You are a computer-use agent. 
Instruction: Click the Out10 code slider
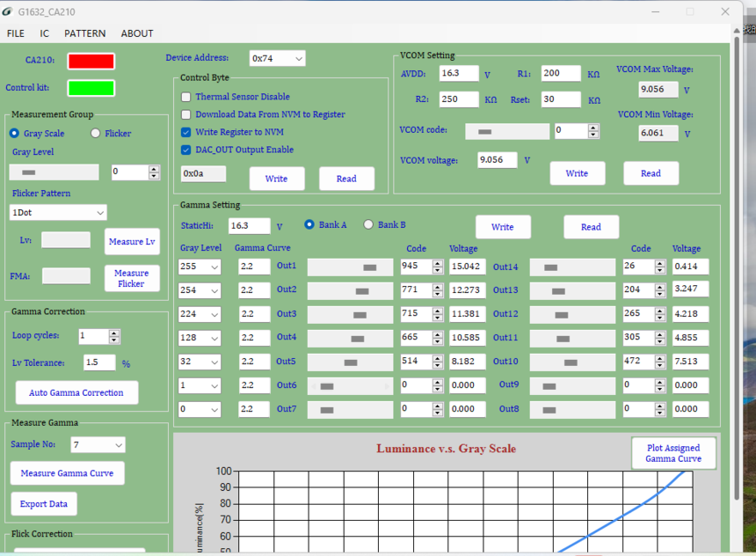(573, 362)
